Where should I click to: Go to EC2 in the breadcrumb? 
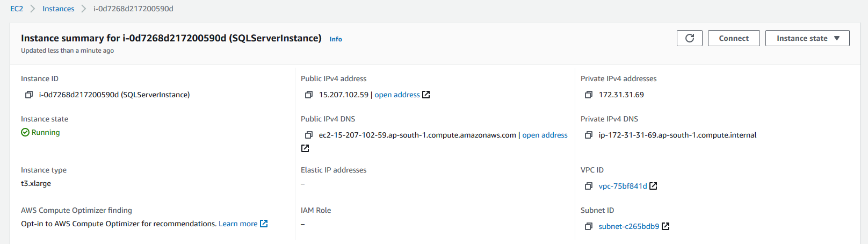point(17,9)
